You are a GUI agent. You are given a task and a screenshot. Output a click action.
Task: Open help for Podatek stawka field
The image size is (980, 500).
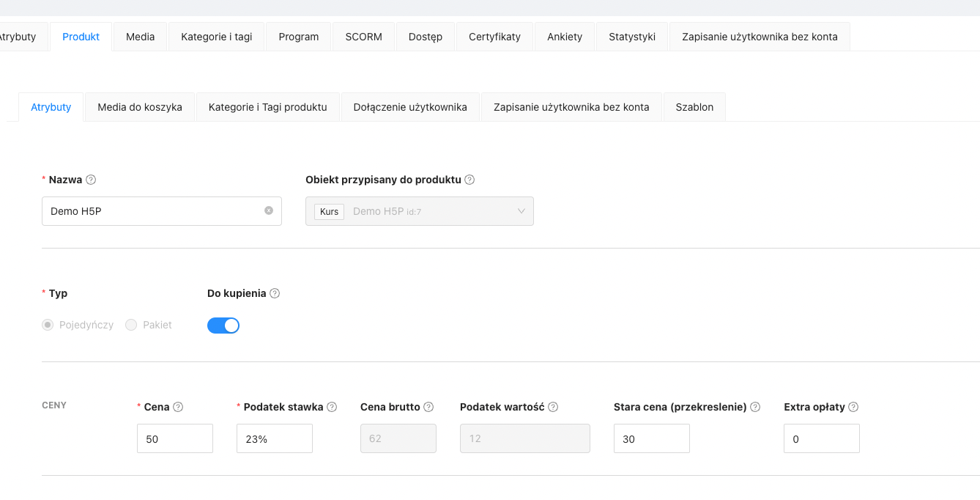332,406
